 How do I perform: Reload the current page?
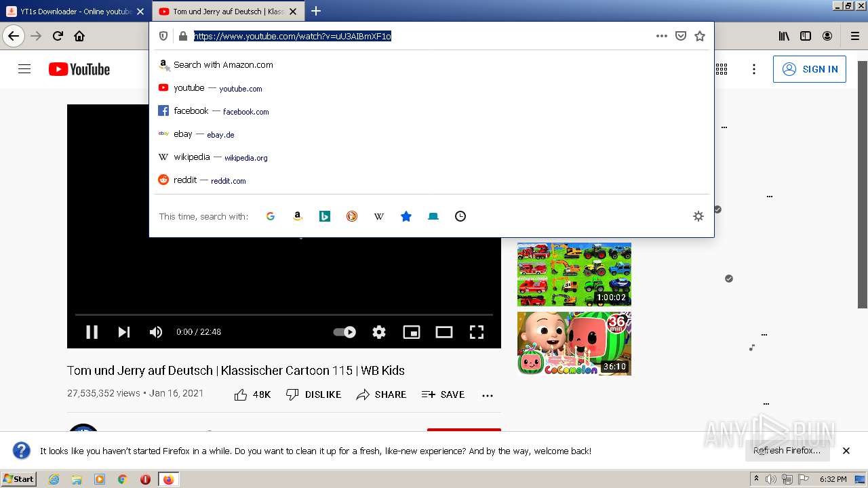(58, 36)
